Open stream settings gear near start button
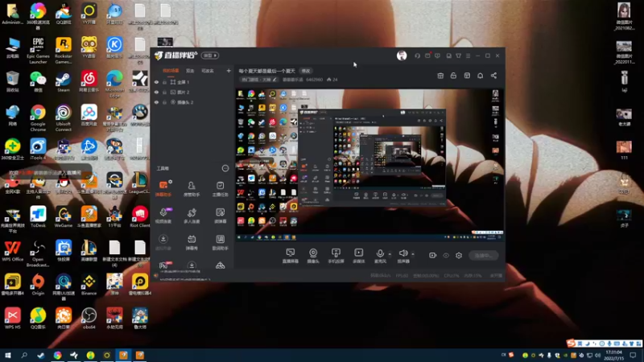 [x=459, y=255]
